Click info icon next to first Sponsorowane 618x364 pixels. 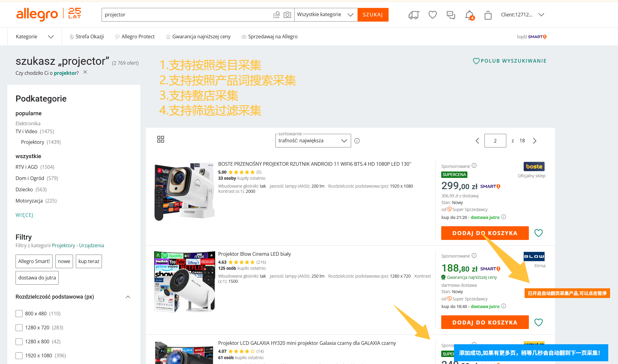coord(474,166)
